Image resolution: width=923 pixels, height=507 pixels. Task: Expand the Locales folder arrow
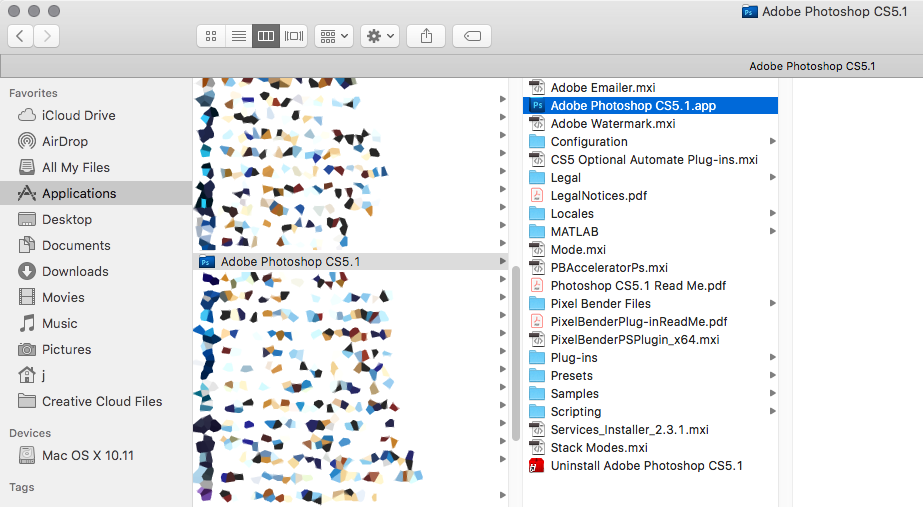pos(772,213)
